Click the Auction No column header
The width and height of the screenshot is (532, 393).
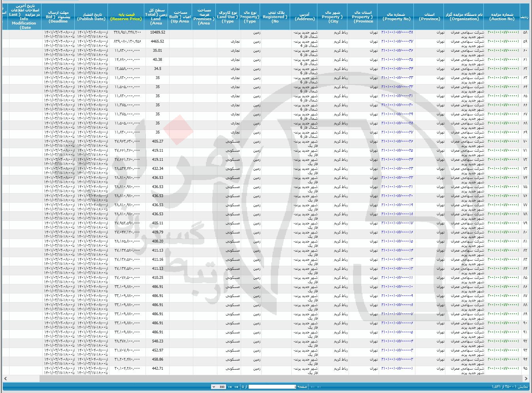coord(502,17)
